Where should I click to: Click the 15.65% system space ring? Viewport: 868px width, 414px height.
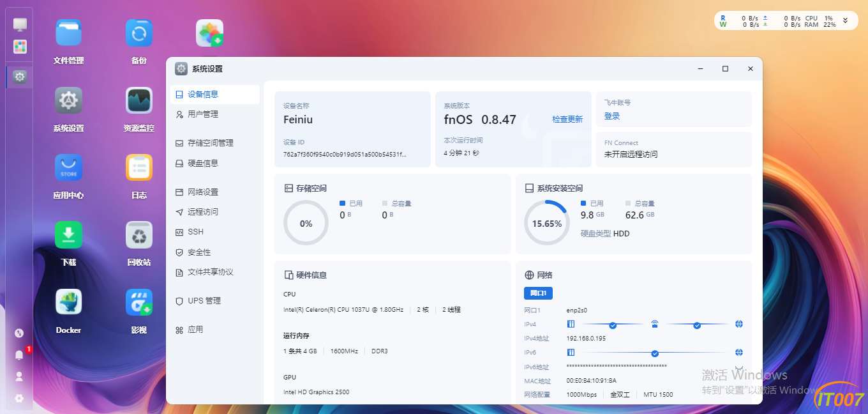click(x=547, y=224)
